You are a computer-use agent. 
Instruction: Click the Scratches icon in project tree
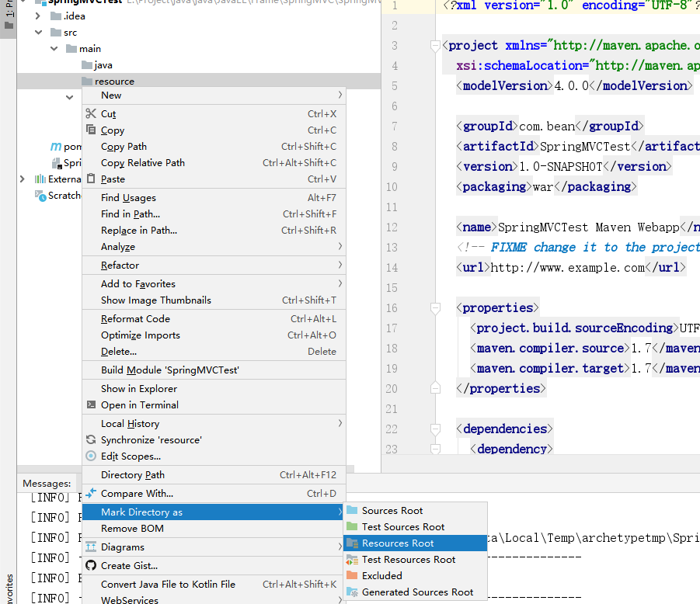40,196
